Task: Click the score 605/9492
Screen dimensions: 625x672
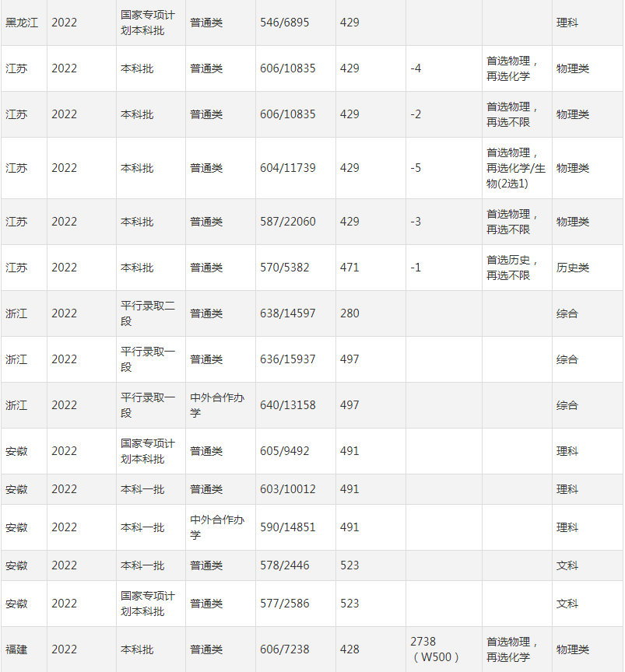Action: click(x=284, y=451)
